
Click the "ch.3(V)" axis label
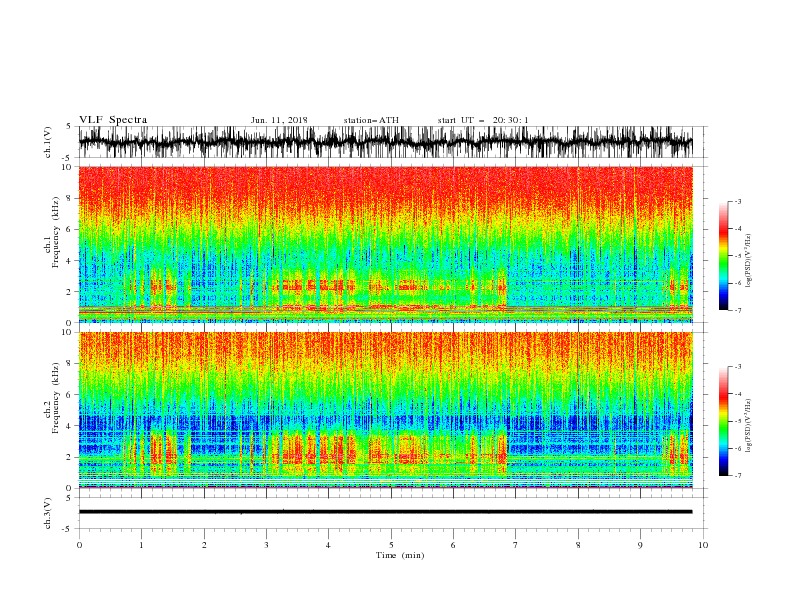48,513
